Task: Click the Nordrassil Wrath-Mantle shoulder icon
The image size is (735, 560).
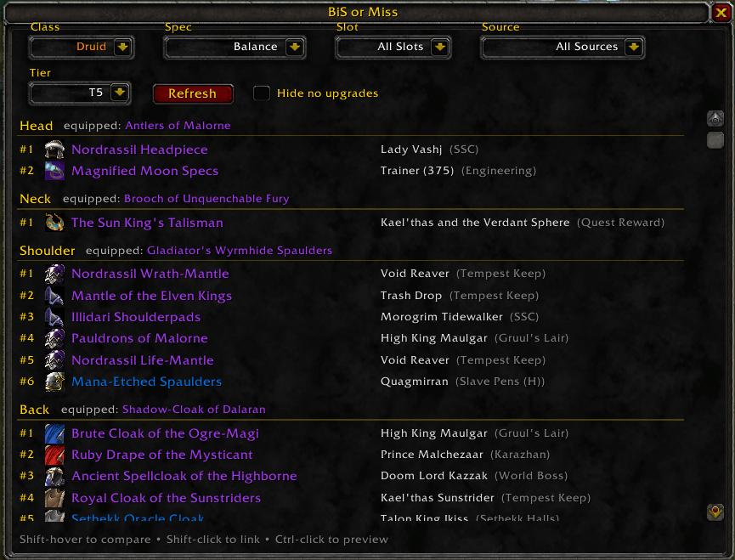Action: (54, 274)
